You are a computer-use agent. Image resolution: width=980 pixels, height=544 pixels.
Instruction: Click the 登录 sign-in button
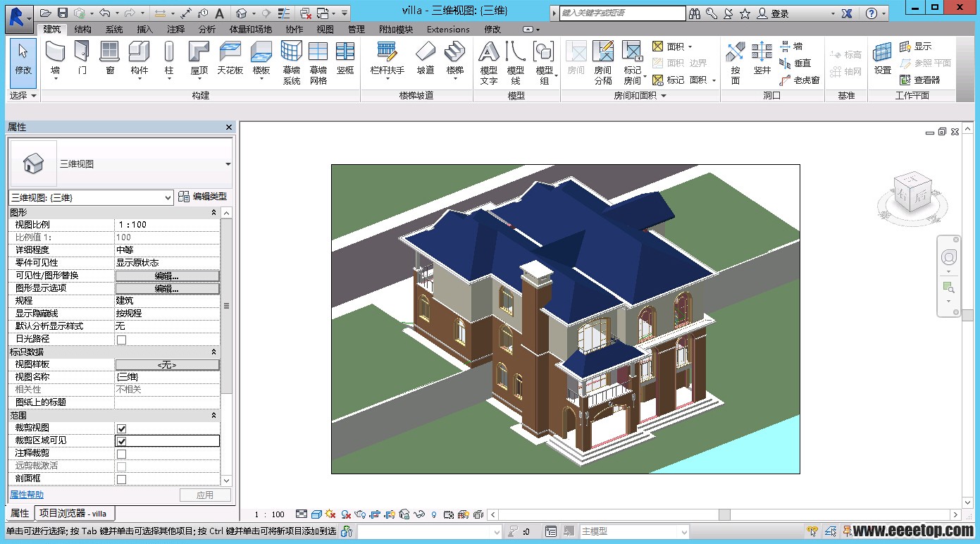pyautogui.click(x=772, y=13)
